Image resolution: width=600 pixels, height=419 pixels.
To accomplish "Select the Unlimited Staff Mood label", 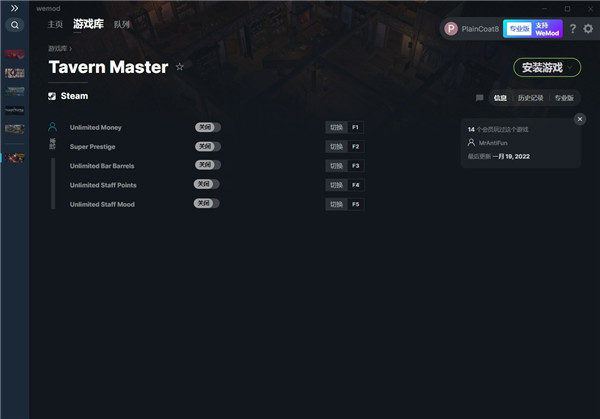I will (x=102, y=204).
